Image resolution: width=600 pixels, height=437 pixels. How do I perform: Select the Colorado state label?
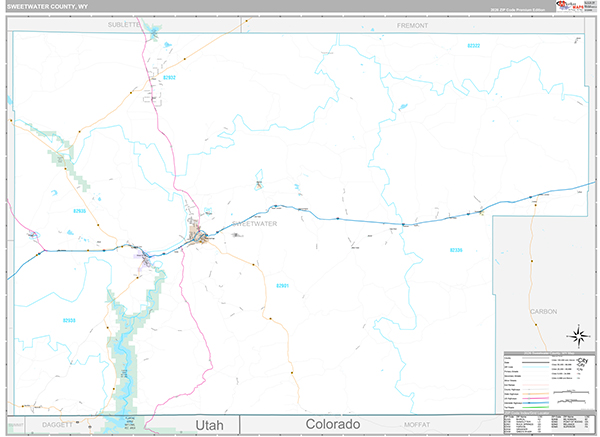(333, 424)
